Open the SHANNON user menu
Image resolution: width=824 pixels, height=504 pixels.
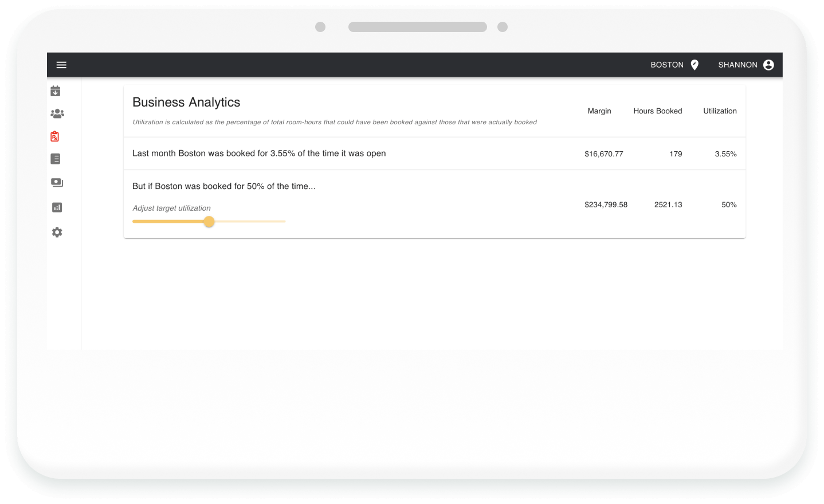[x=737, y=65]
